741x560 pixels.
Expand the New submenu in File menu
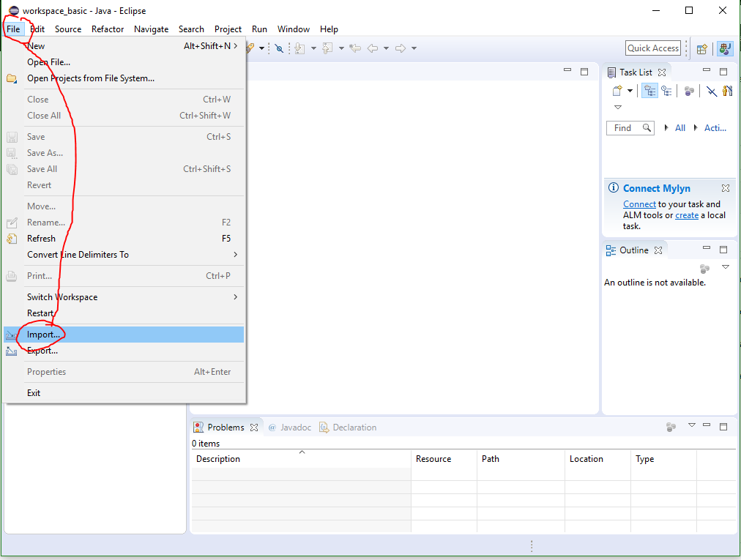coord(124,46)
